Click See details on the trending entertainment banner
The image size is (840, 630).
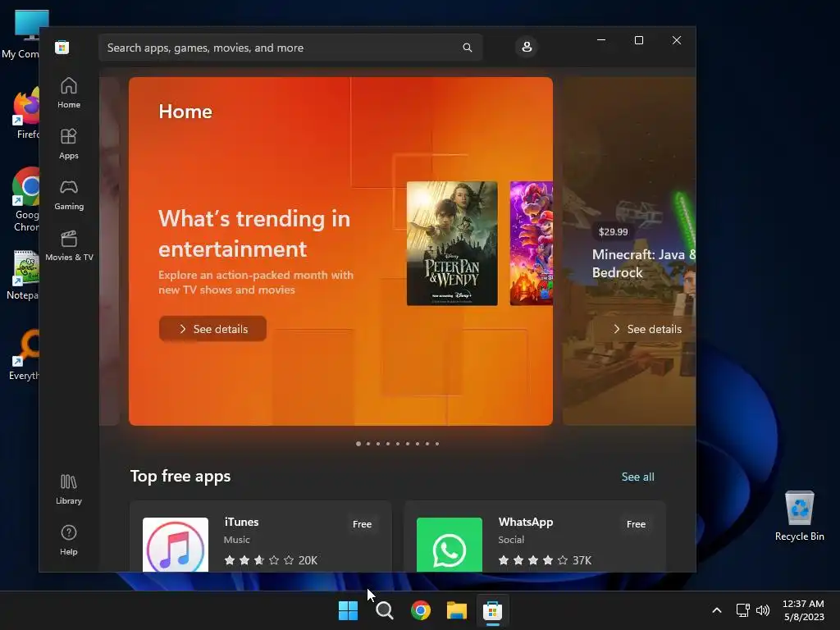point(212,329)
